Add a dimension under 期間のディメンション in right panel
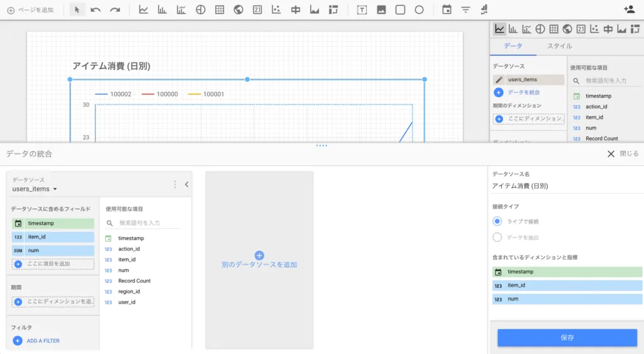Screen dimensions: 644x354 pos(528,119)
